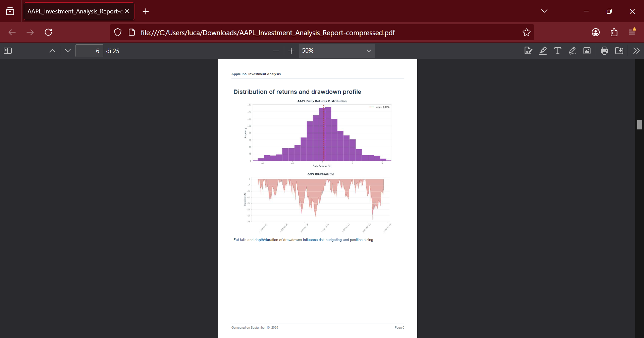Zoom in with the plus button
Image resolution: width=644 pixels, height=338 pixels.
291,51
